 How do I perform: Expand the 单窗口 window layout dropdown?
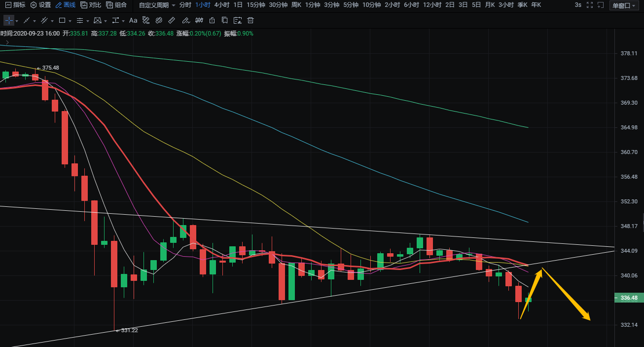point(623,5)
